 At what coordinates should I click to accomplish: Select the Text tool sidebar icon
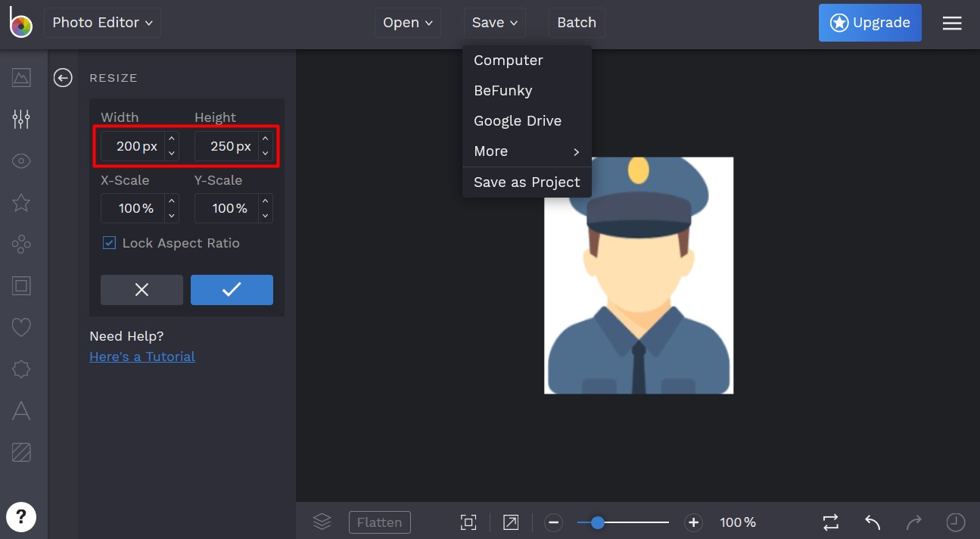click(21, 410)
